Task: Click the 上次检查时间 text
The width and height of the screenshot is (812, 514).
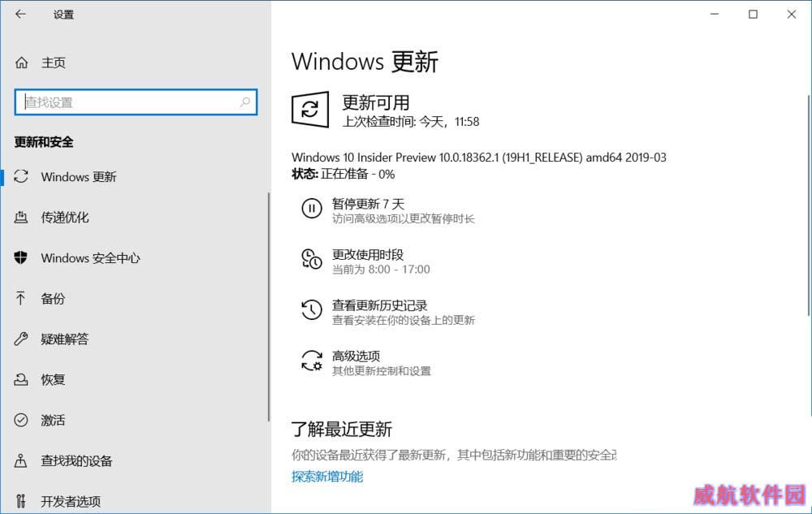Action: pyautogui.click(x=411, y=122)
